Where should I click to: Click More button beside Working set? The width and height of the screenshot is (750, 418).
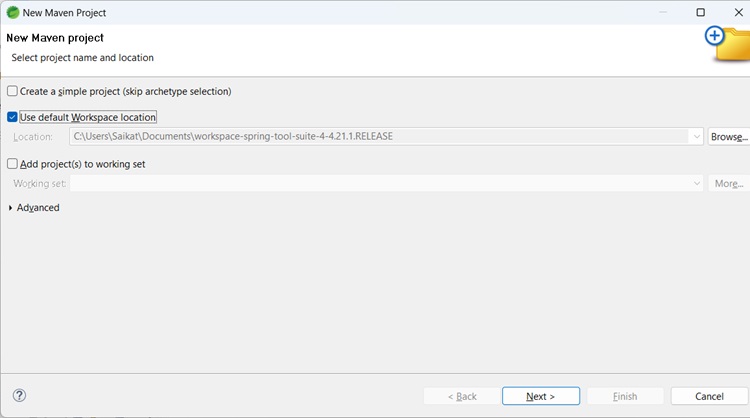pyautogui.click(x=728, y=184)
